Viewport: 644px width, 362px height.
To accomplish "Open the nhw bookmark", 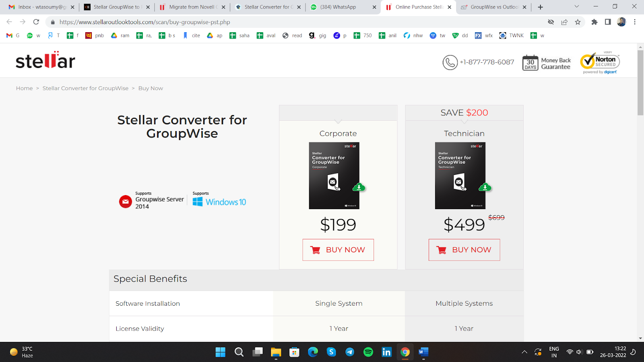I will click(x=413, y=35).
